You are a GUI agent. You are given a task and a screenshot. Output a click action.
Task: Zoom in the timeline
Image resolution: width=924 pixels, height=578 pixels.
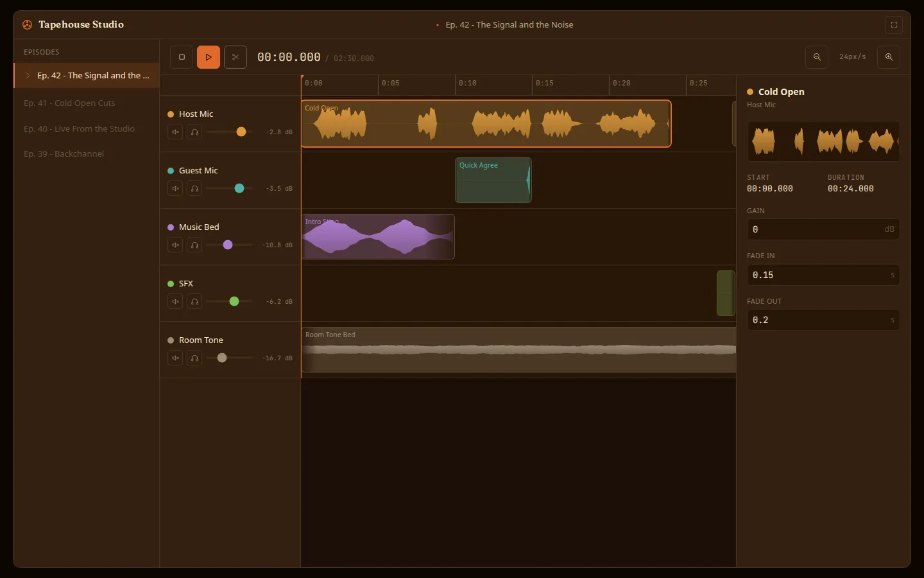889,57
